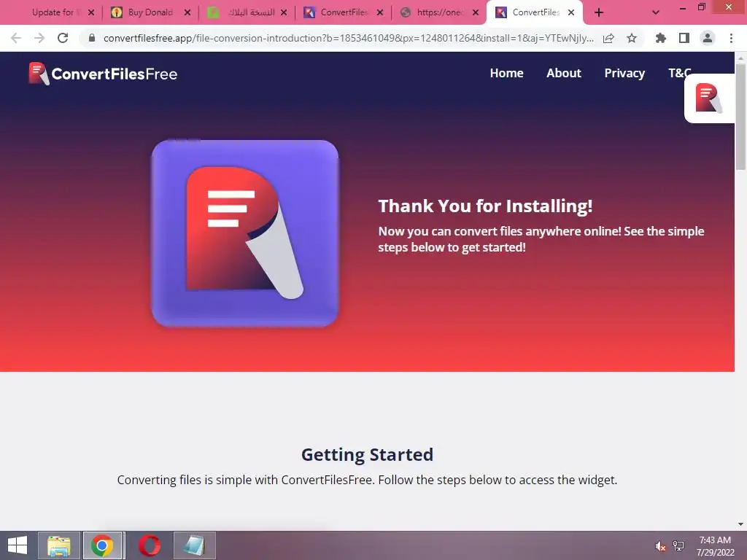Close the 'Update for' tab

click(91, 12)
